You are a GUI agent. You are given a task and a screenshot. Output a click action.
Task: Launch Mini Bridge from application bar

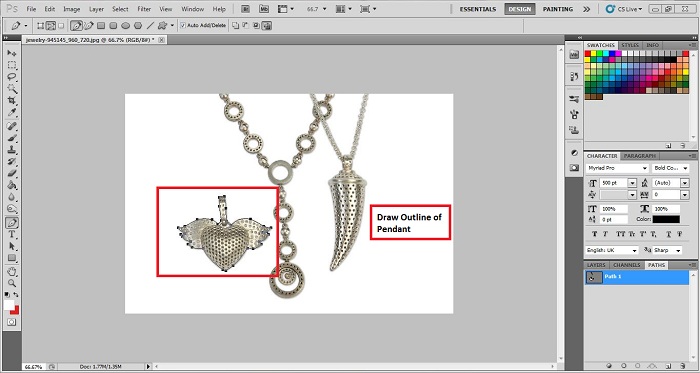(264, 8)
